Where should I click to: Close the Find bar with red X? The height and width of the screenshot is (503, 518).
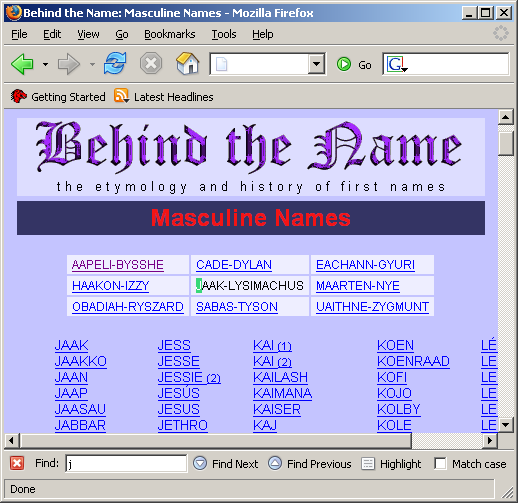tap(17, 463)
